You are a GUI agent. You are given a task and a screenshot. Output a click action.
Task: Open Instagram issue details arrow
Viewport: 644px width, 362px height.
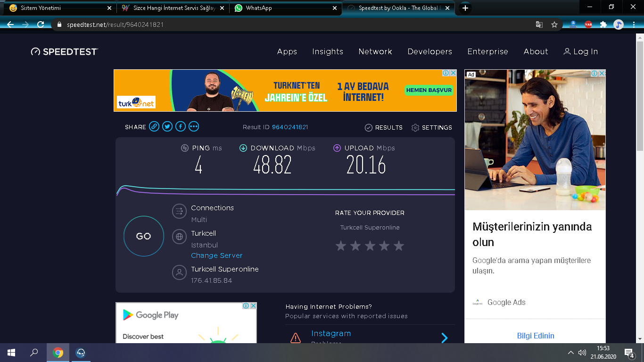point(444,337)
